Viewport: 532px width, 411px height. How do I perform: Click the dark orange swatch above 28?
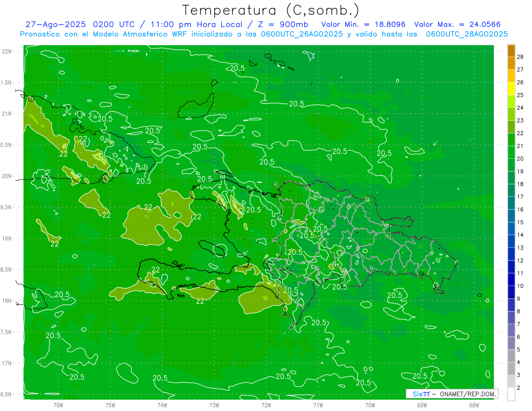click(x=511, y=51)
